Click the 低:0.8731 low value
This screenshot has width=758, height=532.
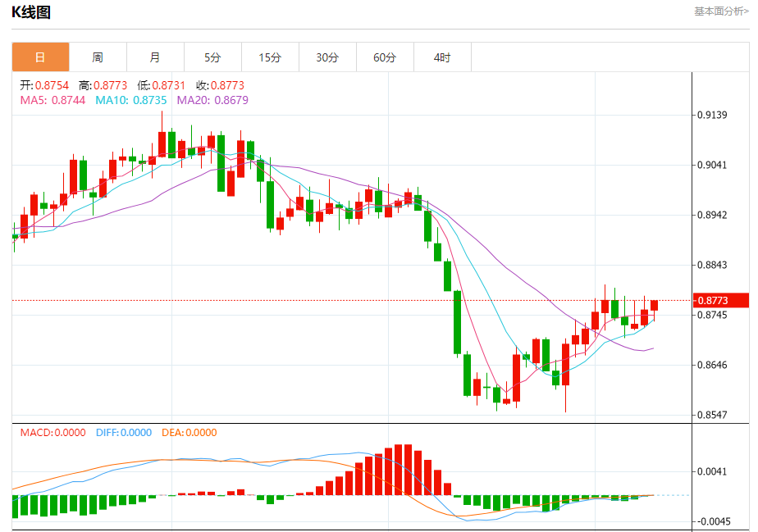click(161, 85)
